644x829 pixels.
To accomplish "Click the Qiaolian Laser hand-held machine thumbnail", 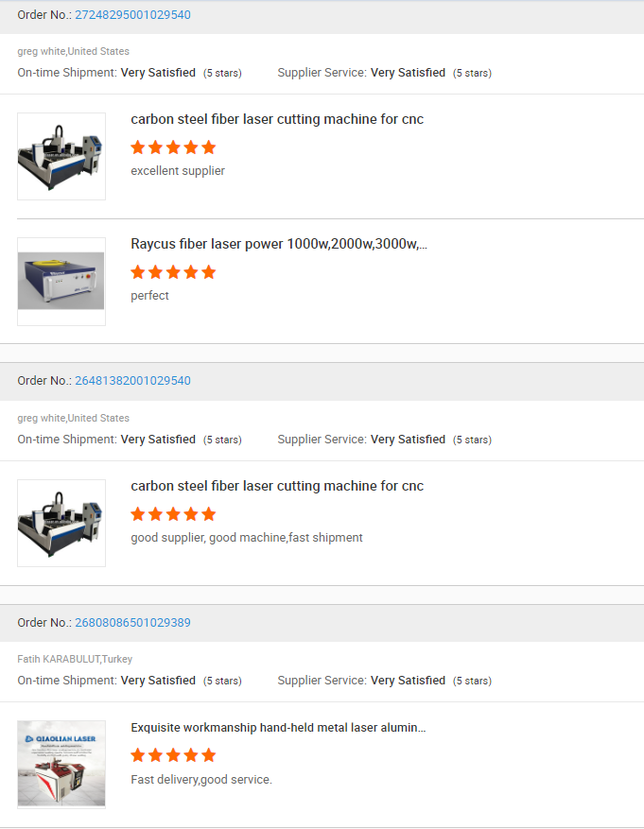I will point(61,765).
